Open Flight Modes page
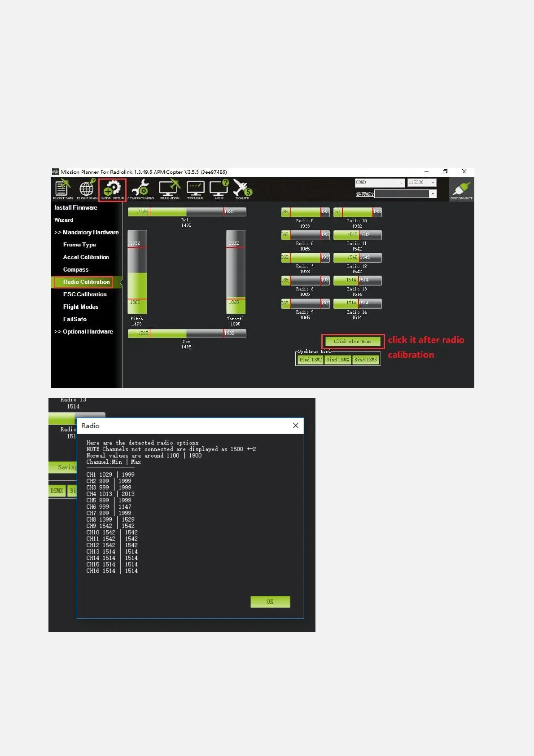 coord(81,307)
